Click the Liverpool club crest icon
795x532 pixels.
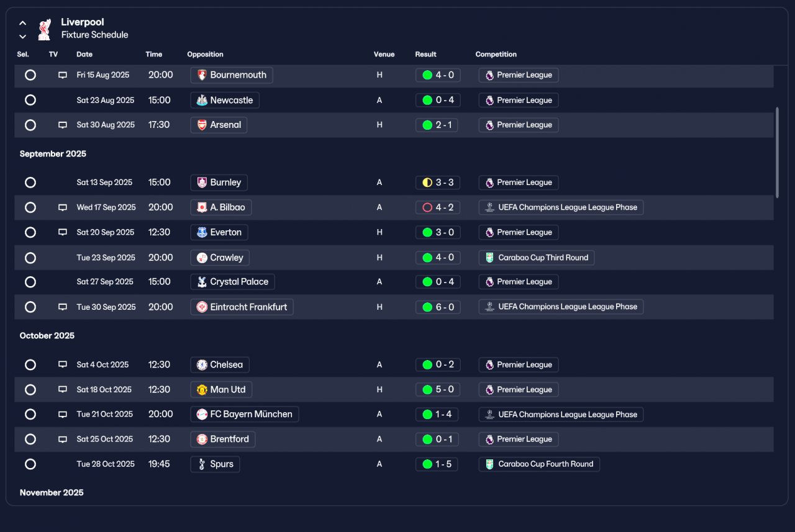pyautogui.click(x=44, y=29)
